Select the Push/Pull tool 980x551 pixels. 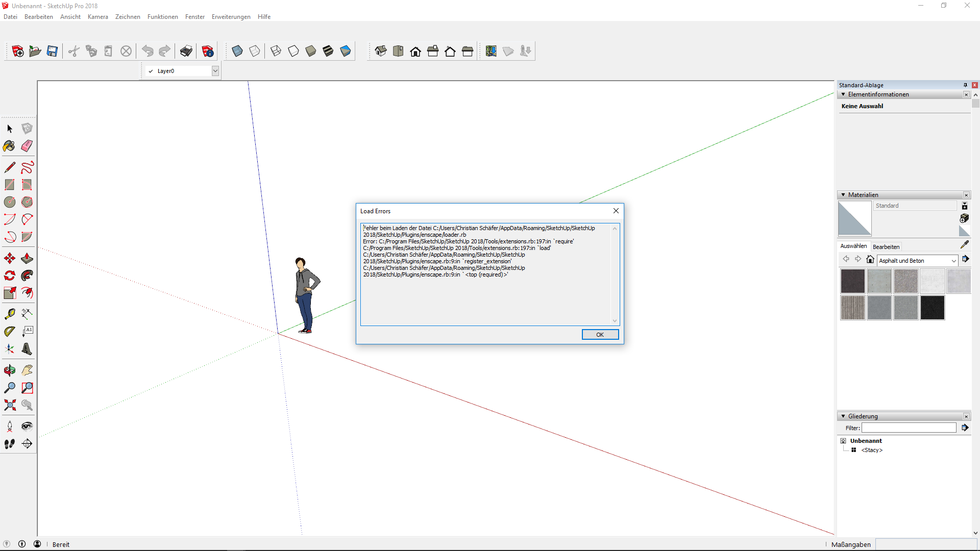[x=27, y=258]
